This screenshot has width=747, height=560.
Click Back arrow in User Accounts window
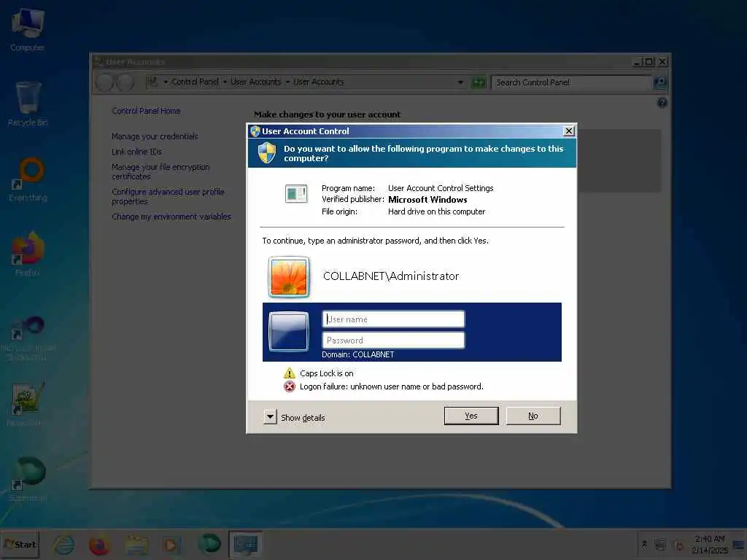click(x=105, y=83)
